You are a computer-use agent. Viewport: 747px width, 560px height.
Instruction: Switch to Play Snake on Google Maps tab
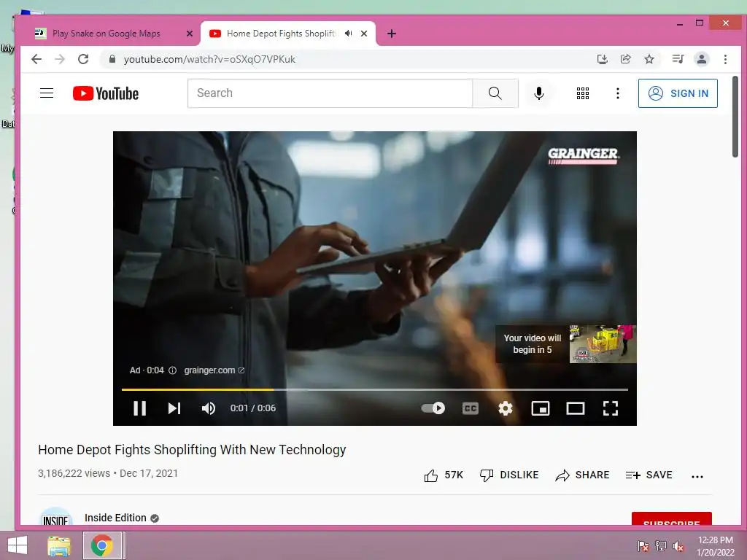tap(107, 34)
